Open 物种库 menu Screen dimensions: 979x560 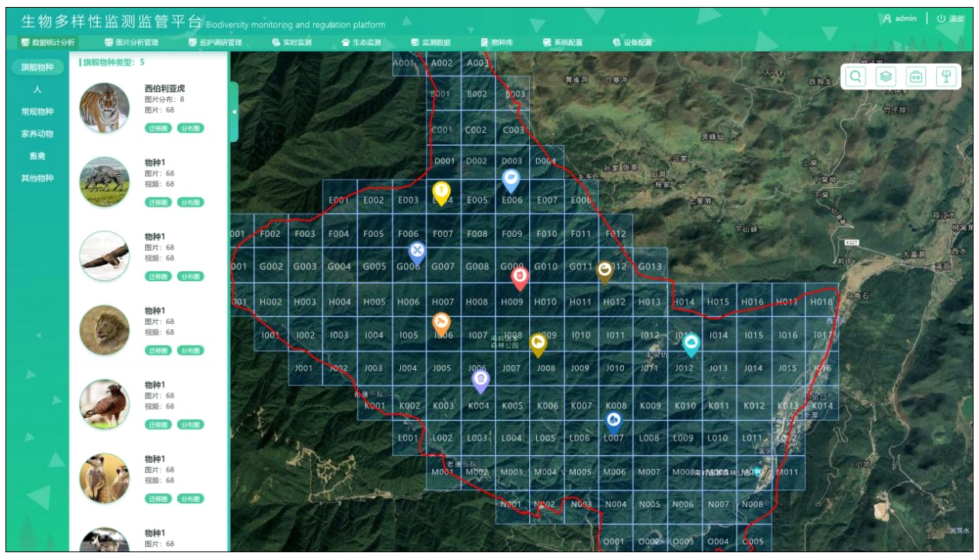click(496, 43)
